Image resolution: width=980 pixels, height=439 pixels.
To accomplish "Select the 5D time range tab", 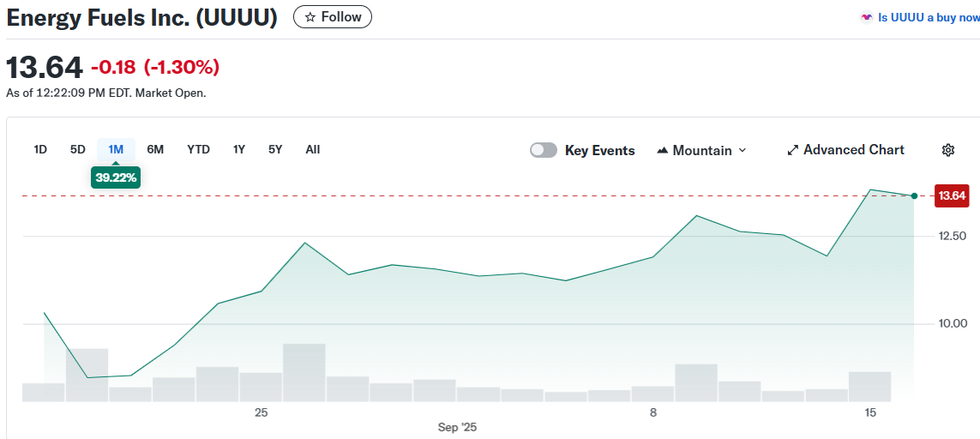I will pyautogui.click(x=77, y=149).
